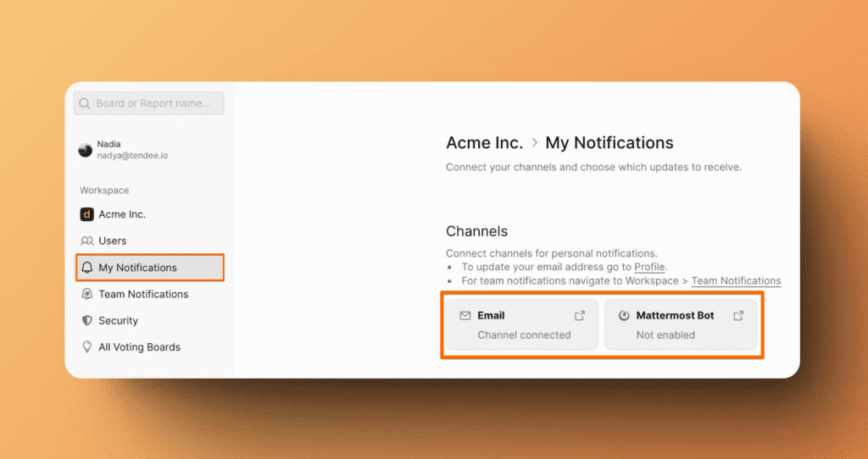
Task: Open Team Notifications from the sidebar
Action: pos(143,295)
